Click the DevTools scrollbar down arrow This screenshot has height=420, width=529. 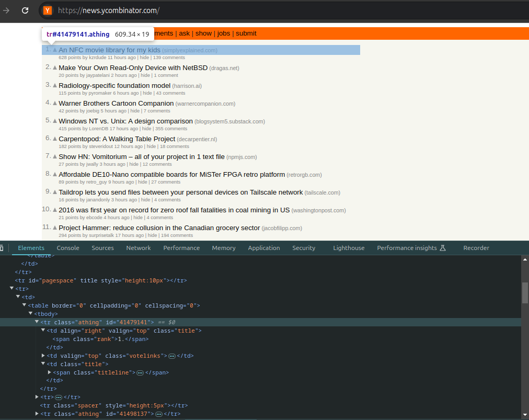[x=525, y=415]
